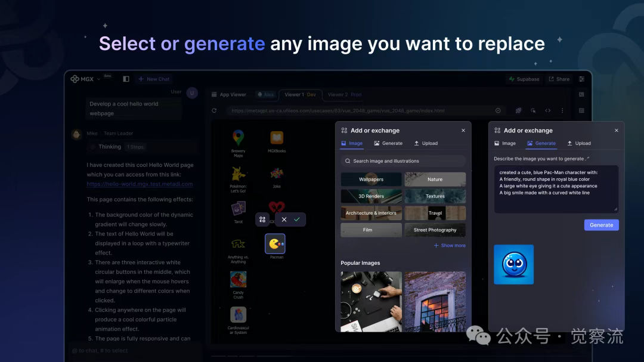Screen dimensions: 644x362
Task: Select the generated blue Pac-Man image
Action: tap(514, 265)
